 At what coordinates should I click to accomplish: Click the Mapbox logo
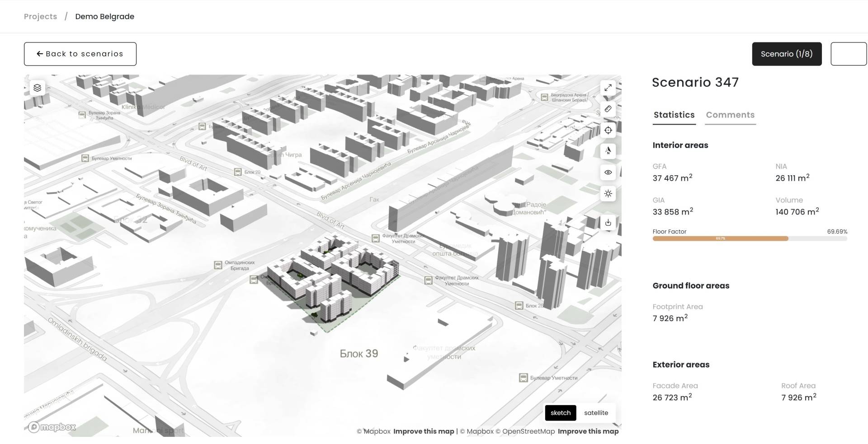click(x=52, y=427)
